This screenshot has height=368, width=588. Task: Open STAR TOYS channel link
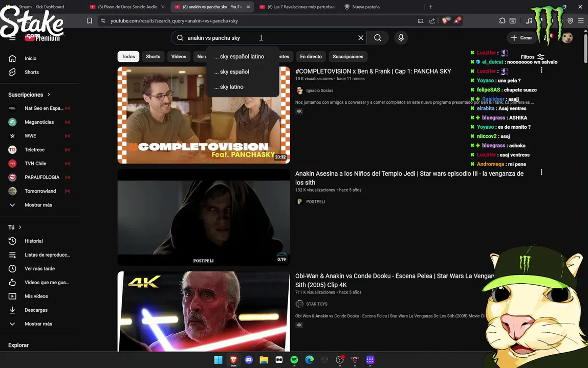pos(316,304)
